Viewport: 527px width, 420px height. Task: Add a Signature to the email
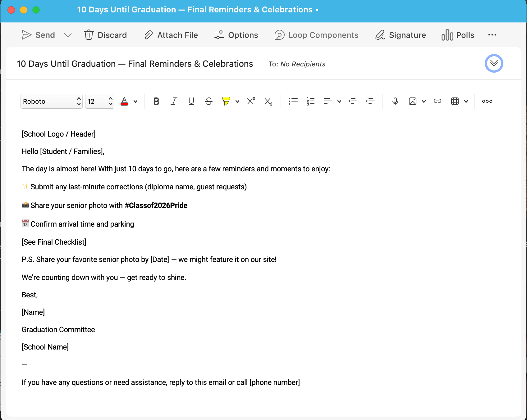coord(401,35)
